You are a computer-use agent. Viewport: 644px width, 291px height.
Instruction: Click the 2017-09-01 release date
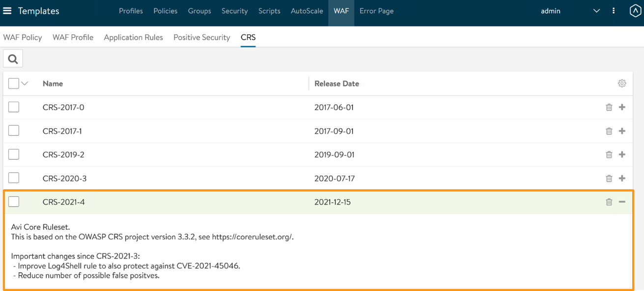click(x=334, y=131)
